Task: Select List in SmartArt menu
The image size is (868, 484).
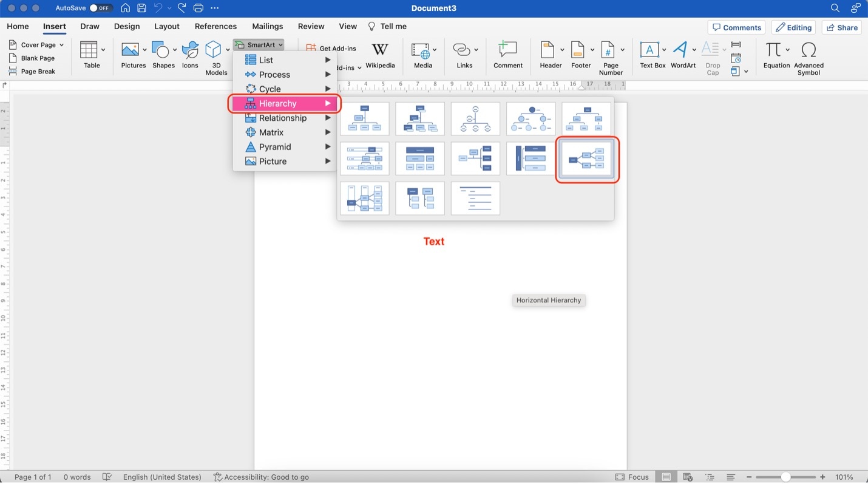Action: pyautogui.click(x=285, y=60)
